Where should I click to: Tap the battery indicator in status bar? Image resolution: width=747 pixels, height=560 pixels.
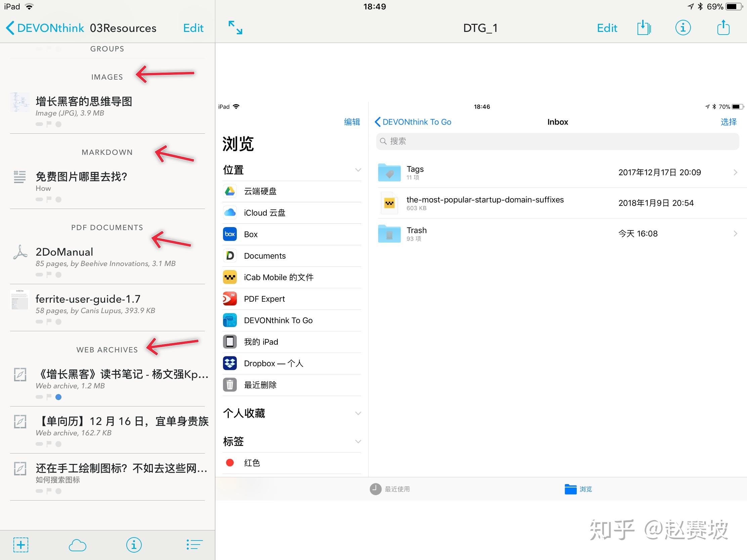pyautogui.click(x=734, y=7)
